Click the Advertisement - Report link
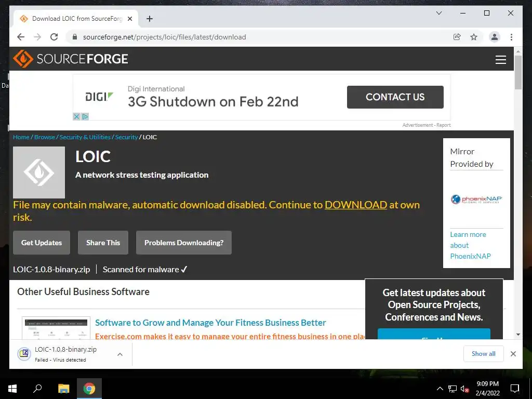Screen dimensions: 532x399 [x=427, y=125]
